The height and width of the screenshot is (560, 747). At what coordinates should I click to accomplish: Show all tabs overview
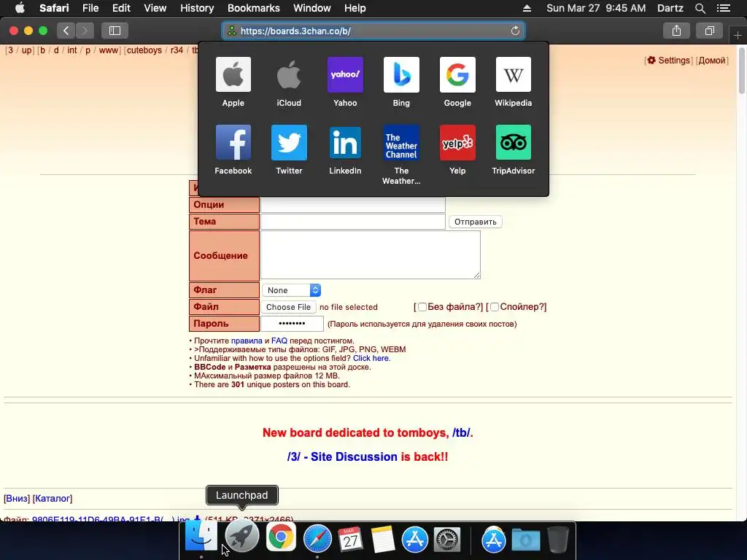point(709,31)
